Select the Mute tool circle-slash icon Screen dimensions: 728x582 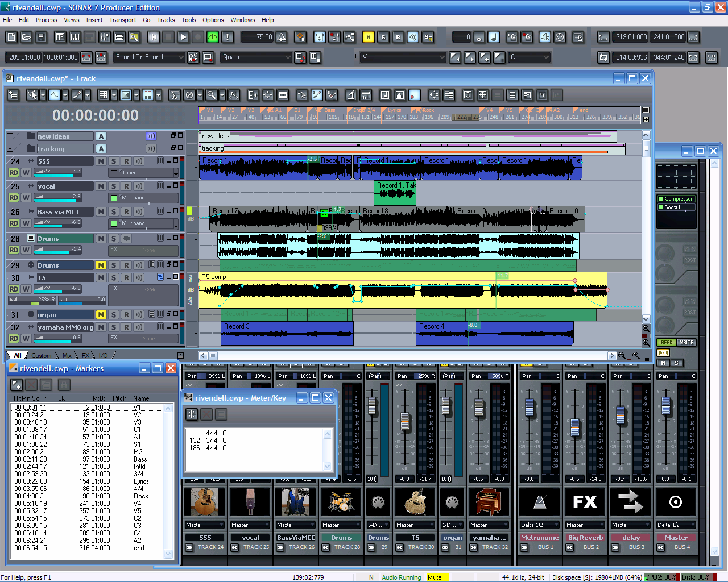[x=189, y=95]
